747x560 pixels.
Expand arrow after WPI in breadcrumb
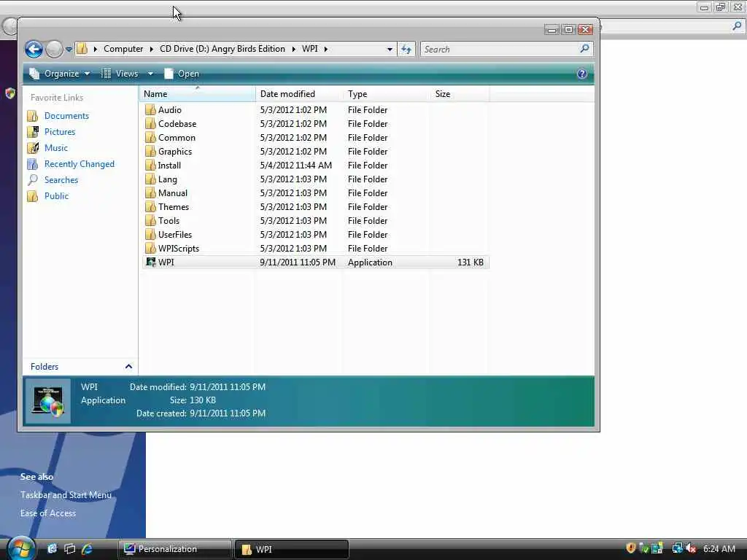click(x=326, y=49)
